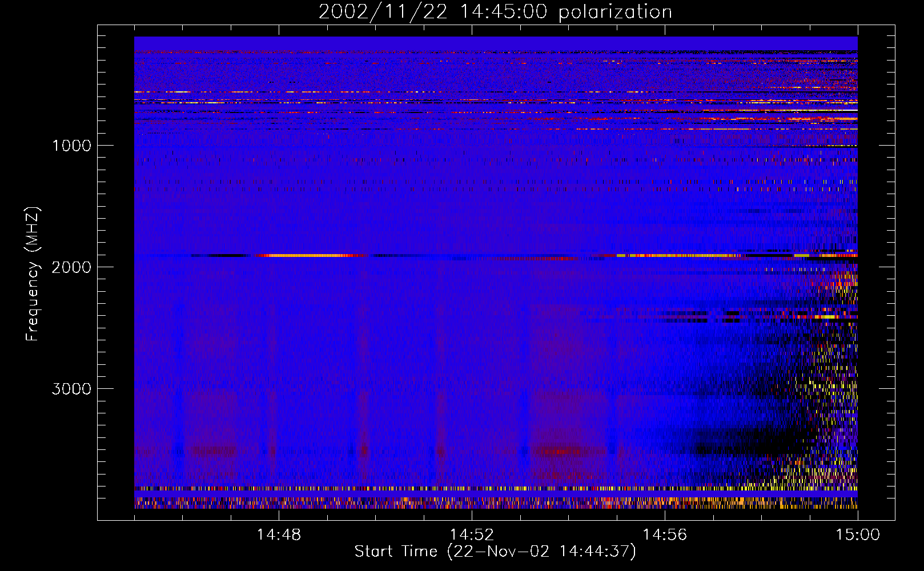
Task: Click the 'Start Time (22-Nov-02 14:44:37)' axis title
Action: pyautogui.click(x=495, y=552)
